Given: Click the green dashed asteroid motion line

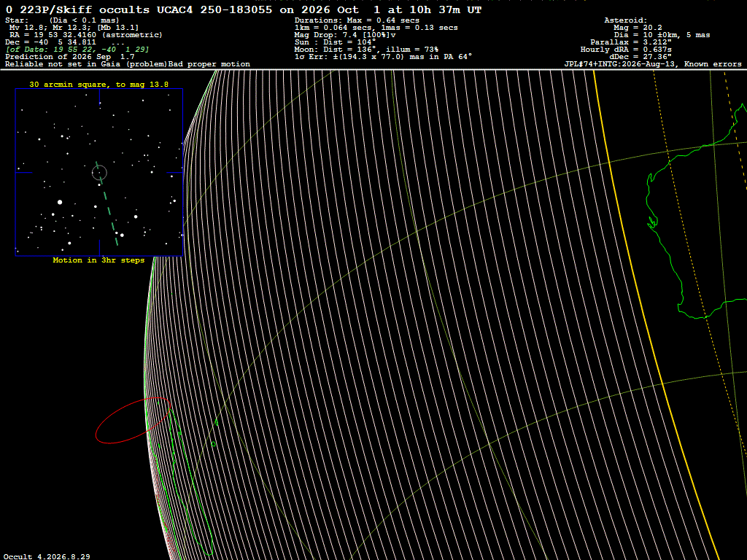Looking at the screenshot, I should (107, 204).
